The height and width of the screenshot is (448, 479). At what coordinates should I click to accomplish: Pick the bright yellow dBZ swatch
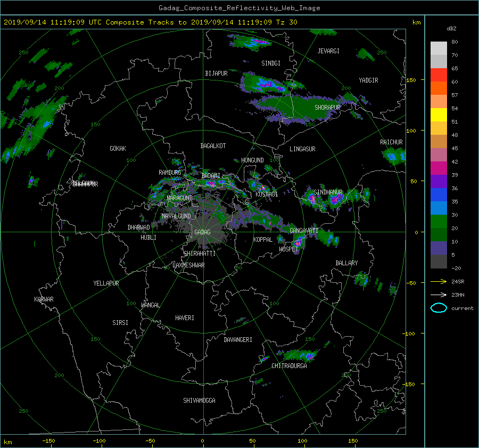click(439, 115)
